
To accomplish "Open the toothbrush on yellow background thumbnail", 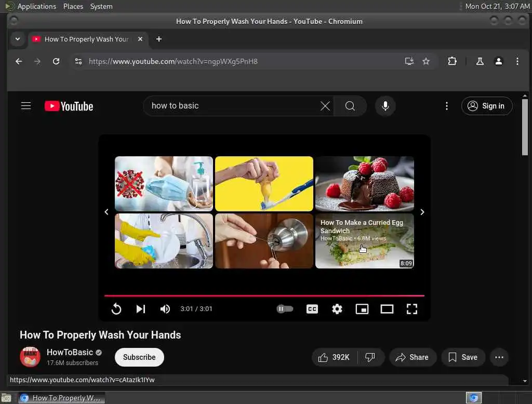I will click(264, 183).
